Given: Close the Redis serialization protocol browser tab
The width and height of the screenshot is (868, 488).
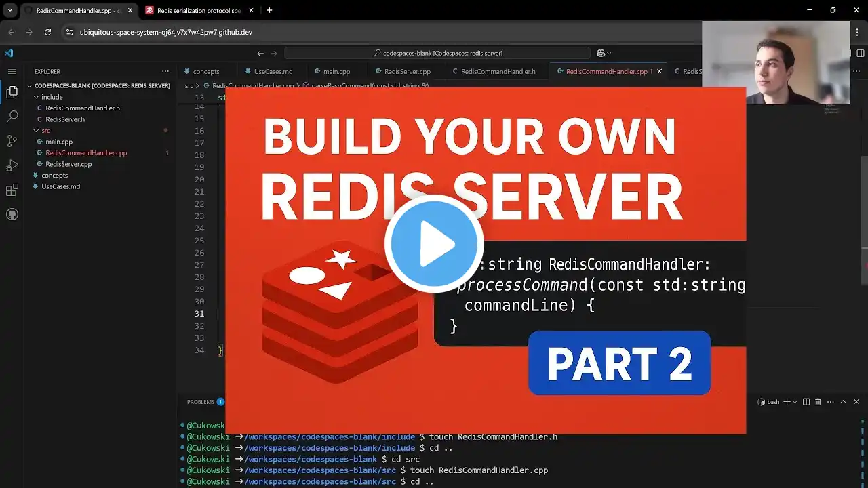Looking at the screenshot, I should pyautogui.click(x=252, y=10).
